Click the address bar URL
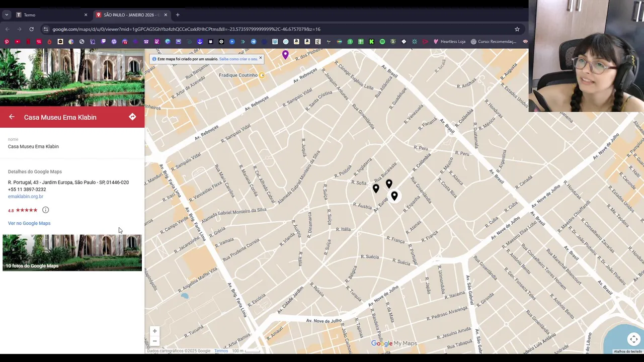 tap(186, 29)
